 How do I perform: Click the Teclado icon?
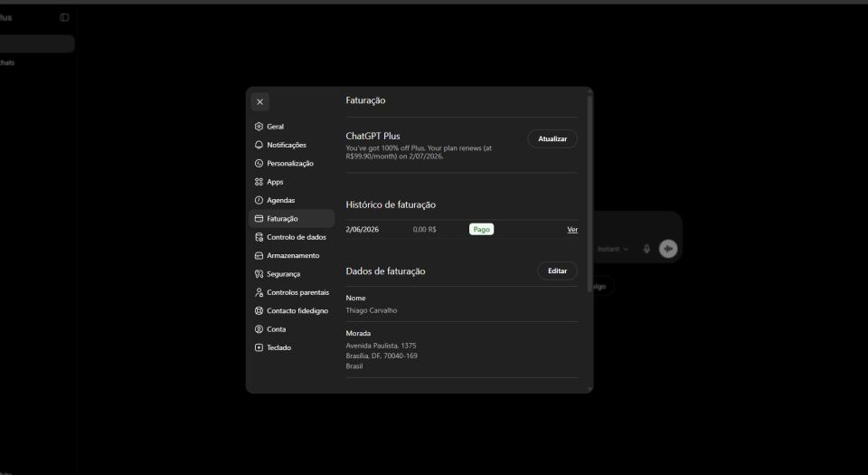point(259,347)
